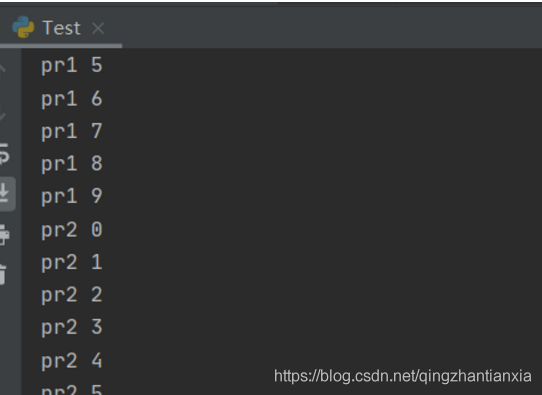Click the output line 'pr1 8'
542x395 pixels.
click(72, 163)
